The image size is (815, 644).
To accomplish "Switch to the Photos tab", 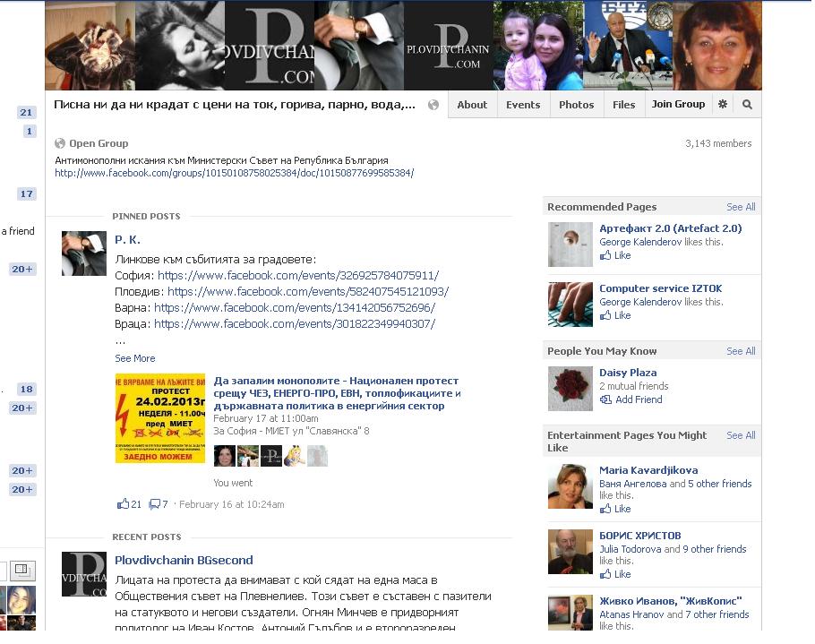I will [576, 105].
